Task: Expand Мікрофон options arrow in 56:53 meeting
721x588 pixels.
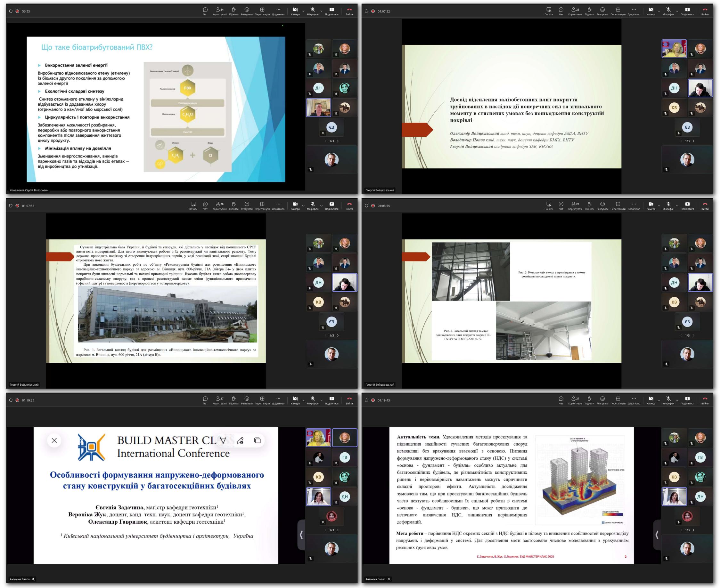Action: point(321,11)
